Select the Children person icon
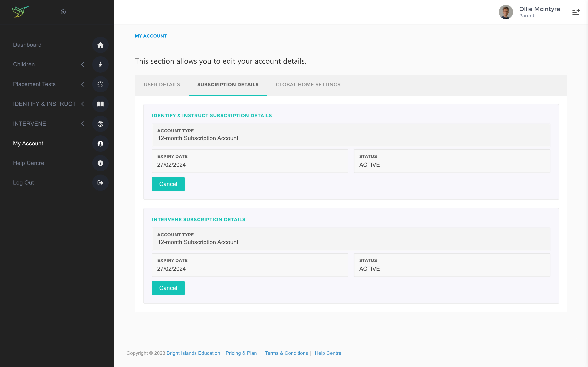The image size is (588, 367). click(x=100, y=64)
